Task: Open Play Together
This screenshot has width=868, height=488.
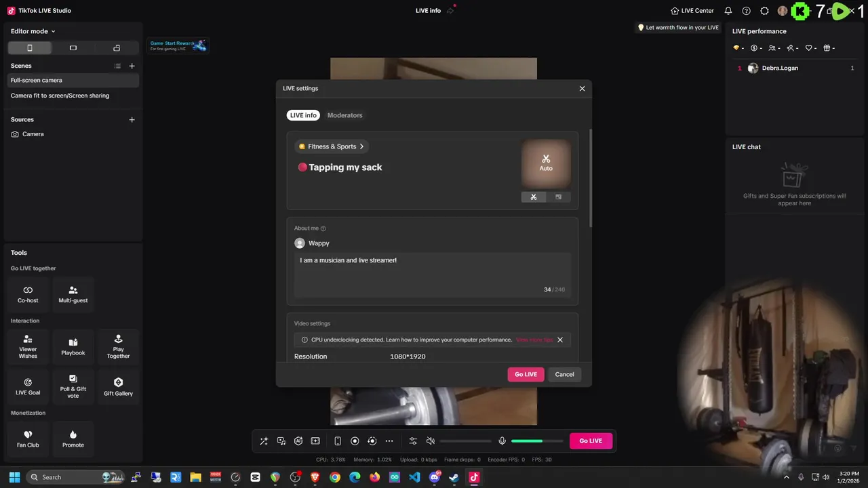Action: (x=118, y=346)
